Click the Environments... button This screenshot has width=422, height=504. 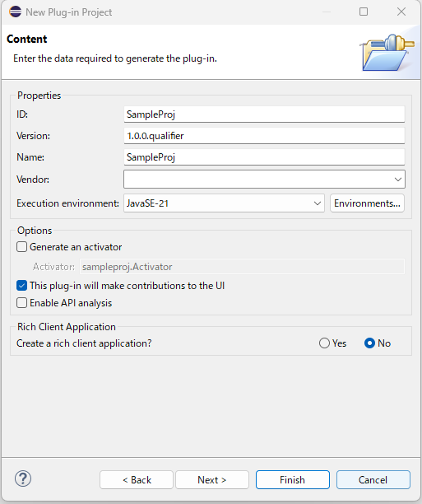pos(367,203)
